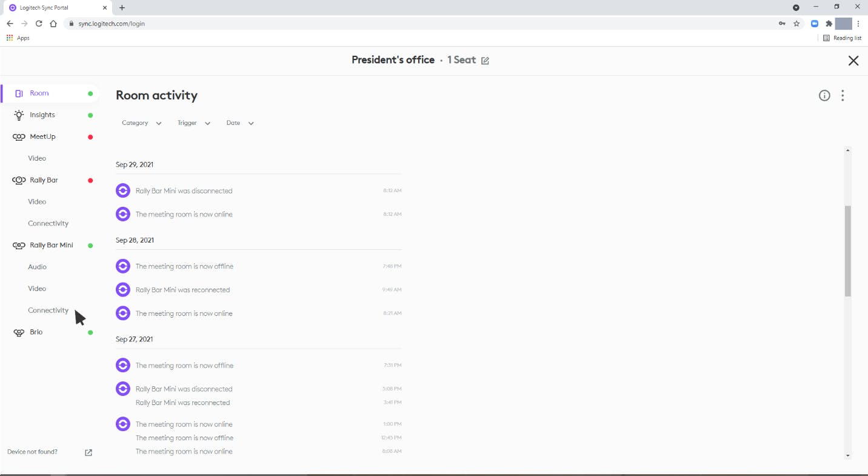Open Connectivity under Rally Bar Mini

click(x=48, y=310)
